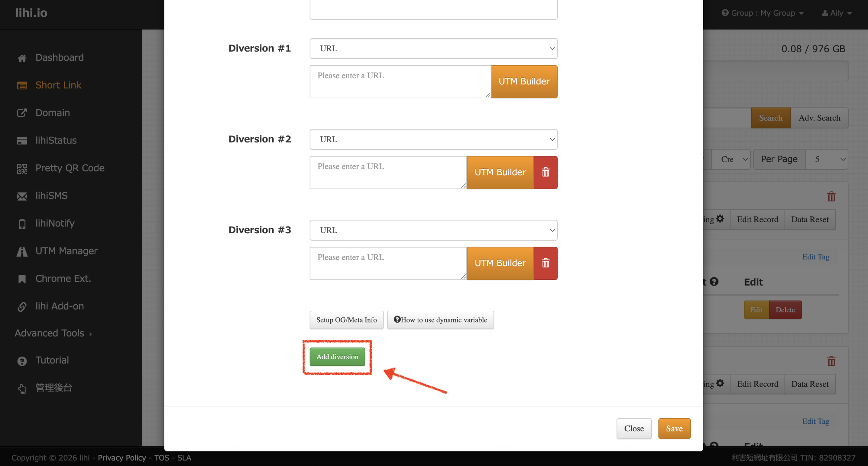Expand Advanced Tools submenu
The height and width of the screenshot is (466, 868).
pos(53,333)
